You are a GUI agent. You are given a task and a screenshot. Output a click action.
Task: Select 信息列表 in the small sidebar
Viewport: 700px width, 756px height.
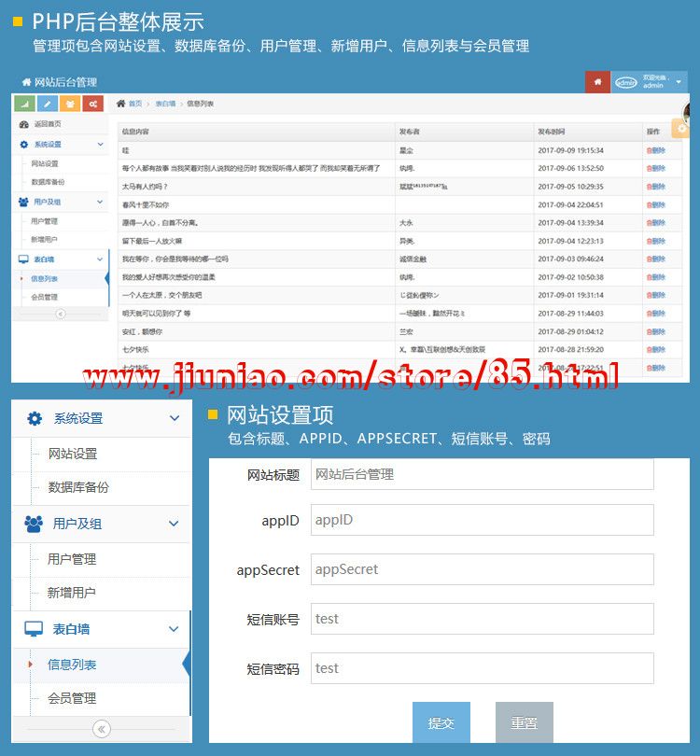tap(44, 279)
